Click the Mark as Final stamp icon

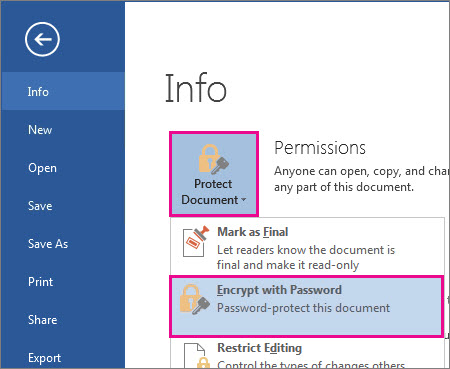196,241
